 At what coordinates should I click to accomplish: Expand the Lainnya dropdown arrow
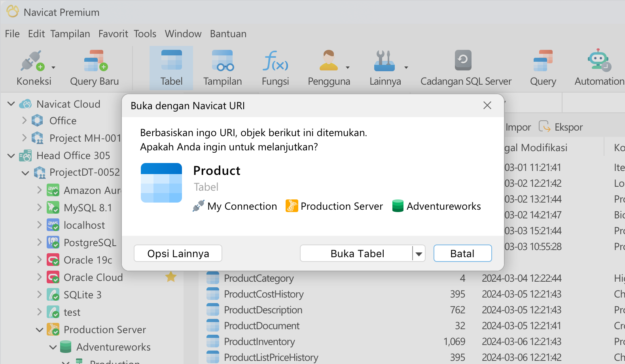pyautogui.click(x=406, y=68)
